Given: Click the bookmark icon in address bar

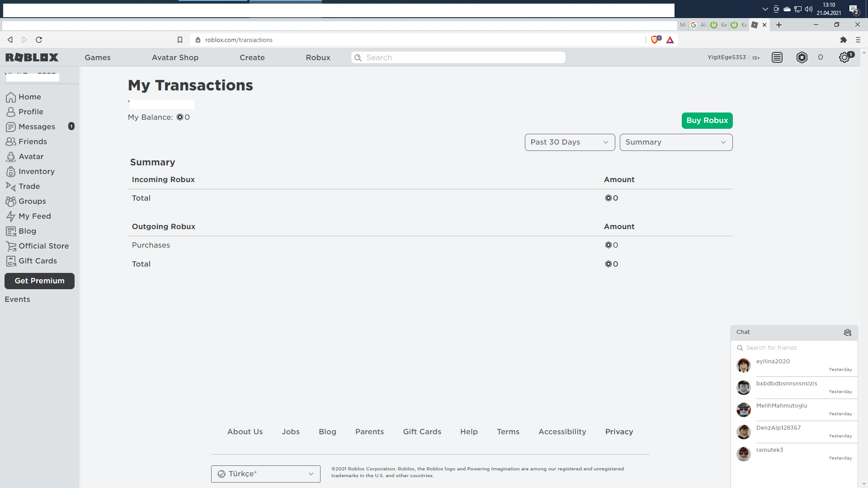Looking at the screenshot, I should [180, 40].
